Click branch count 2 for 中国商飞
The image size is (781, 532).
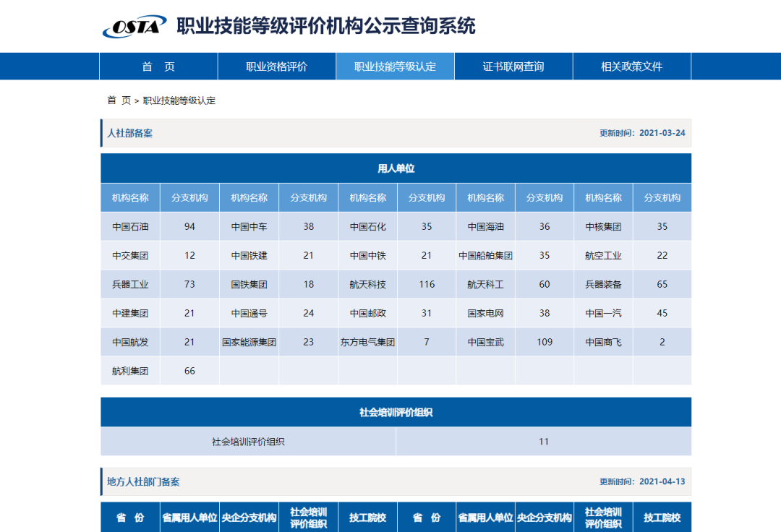pos(662,342)
